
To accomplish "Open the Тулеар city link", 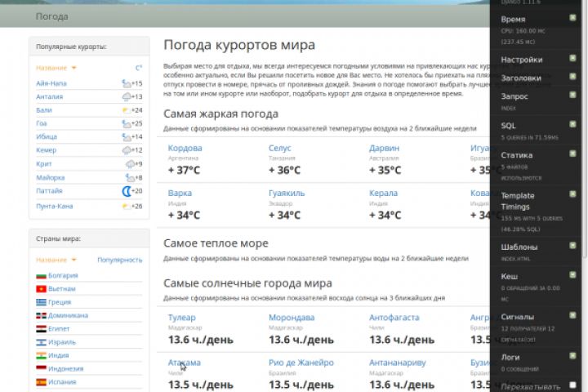I will [182, 318].
